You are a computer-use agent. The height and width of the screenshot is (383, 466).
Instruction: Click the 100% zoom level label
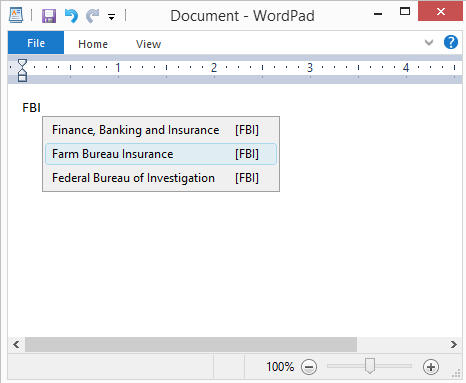(x=280, y=367)
